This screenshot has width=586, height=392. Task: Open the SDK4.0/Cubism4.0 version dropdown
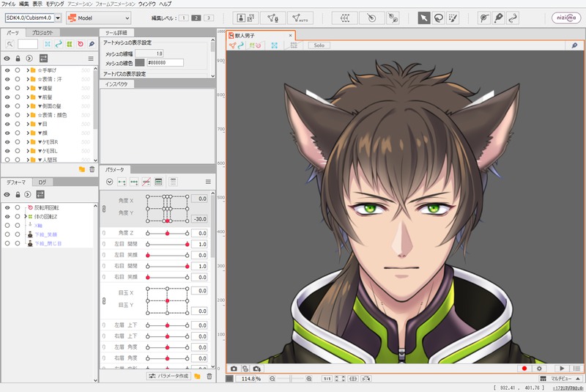[58, 18]
